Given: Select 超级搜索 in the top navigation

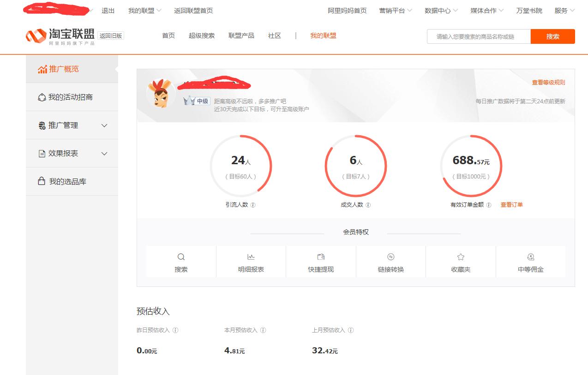Looking at the screenshot, I should (201, 36).
